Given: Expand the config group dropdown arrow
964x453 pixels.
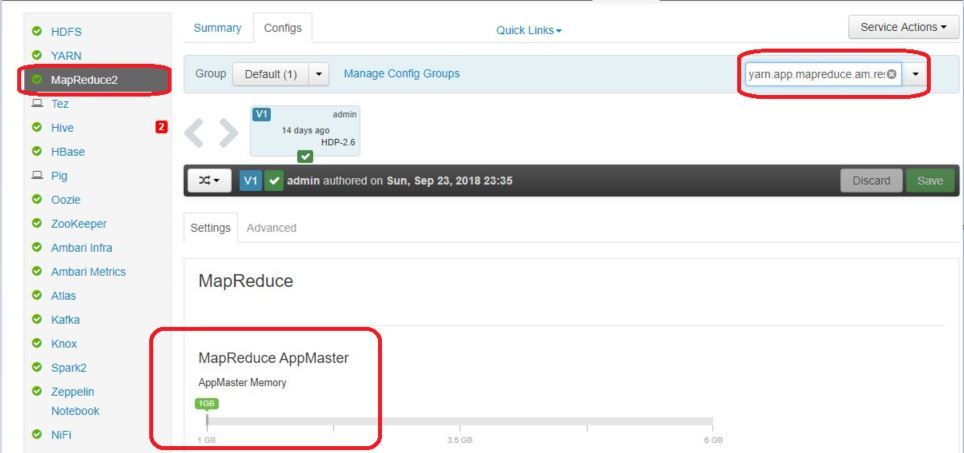Looking at the screenshot, I should tap(318, 74).
